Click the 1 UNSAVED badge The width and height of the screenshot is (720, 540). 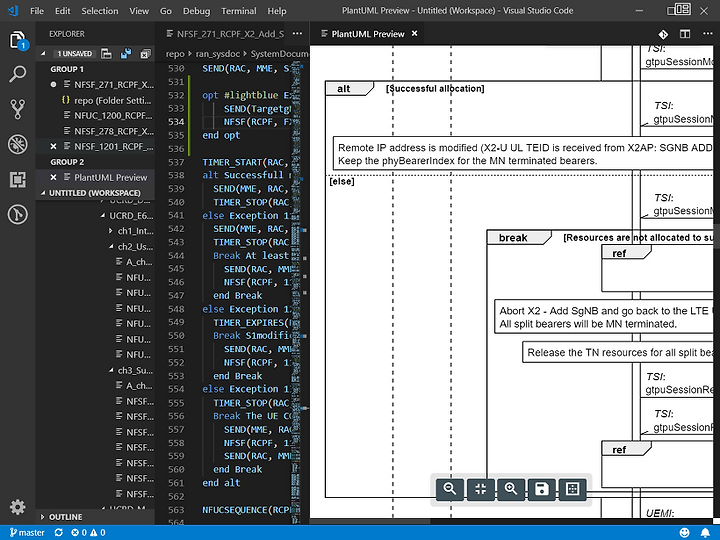click(74, 54)
